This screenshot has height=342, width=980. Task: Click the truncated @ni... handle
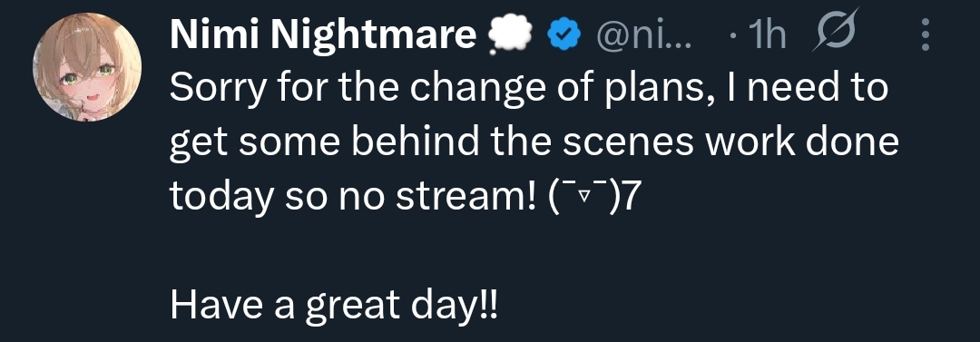click(x=642, y=37)
